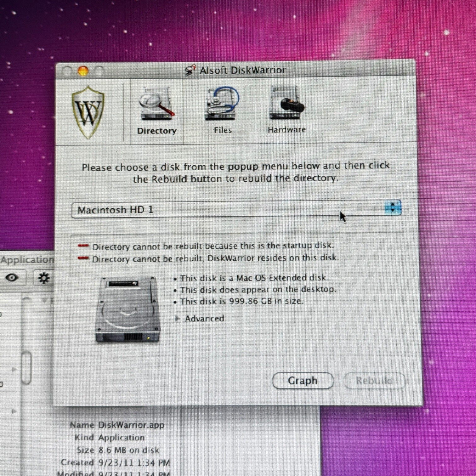
Task: Open the gear action menu in Finder window
Action: (43, 278)
